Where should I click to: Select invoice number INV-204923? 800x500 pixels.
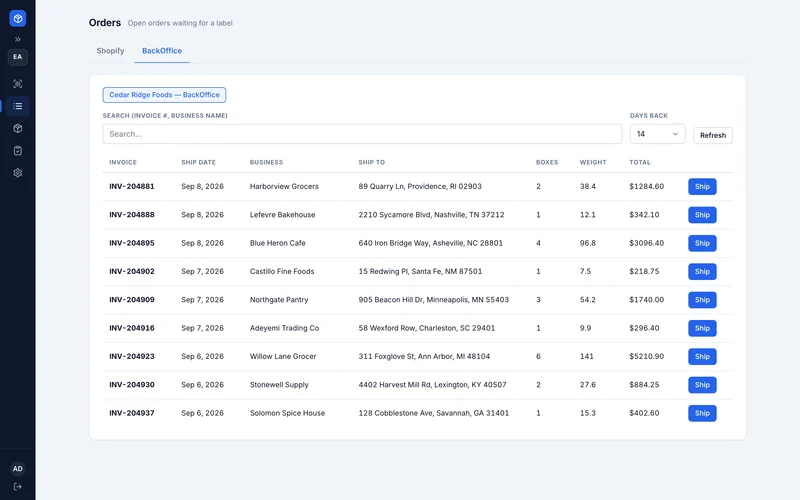(x=132, y=356)
